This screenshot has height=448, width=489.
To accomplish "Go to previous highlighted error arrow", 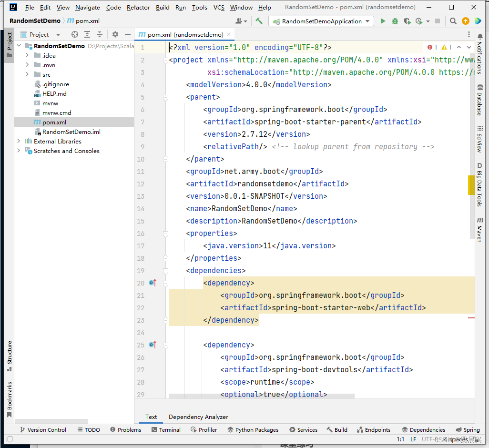I will point(459,47).
